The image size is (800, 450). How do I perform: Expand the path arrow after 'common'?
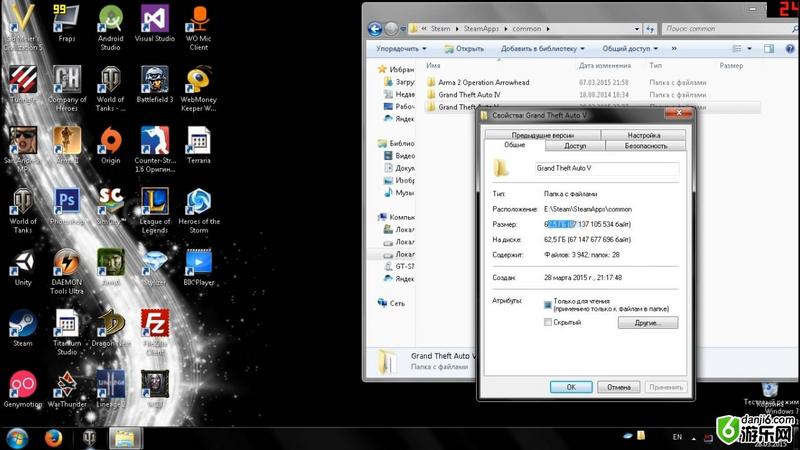[x=548, y=29]
